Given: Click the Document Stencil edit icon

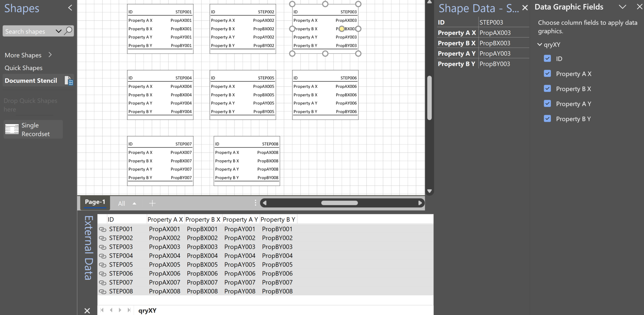Looking at the screenshot, I should (69, 81).
